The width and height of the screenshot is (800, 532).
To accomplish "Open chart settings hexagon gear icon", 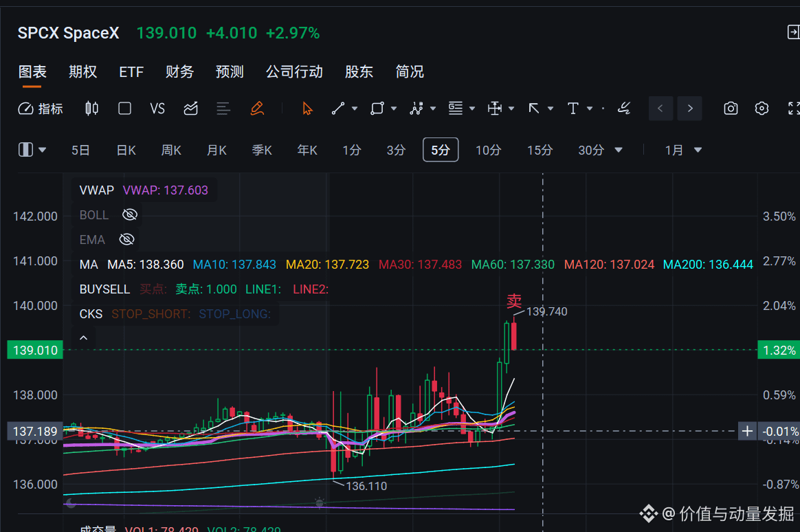I will tap(762, 109).
